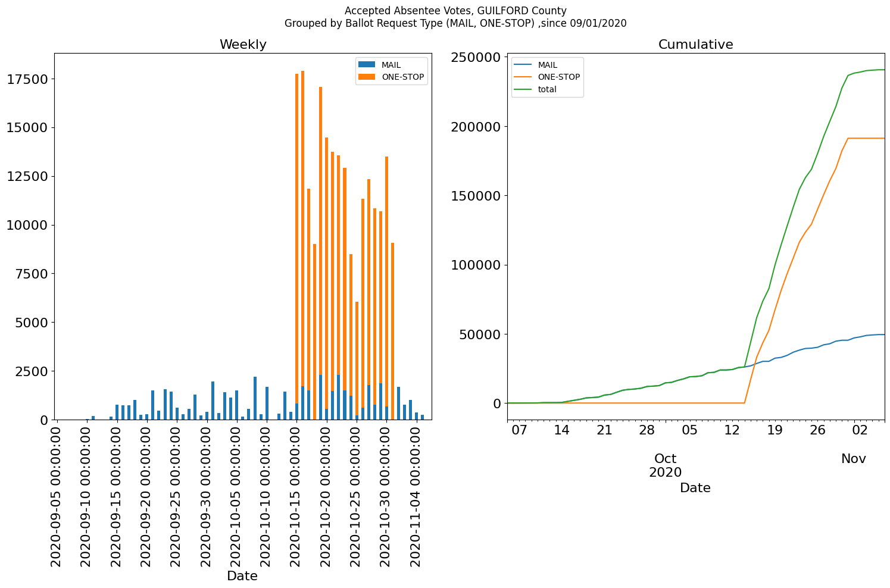
Task: Click the green total line in Cumulative legend
Action: [x=523, y=89]
